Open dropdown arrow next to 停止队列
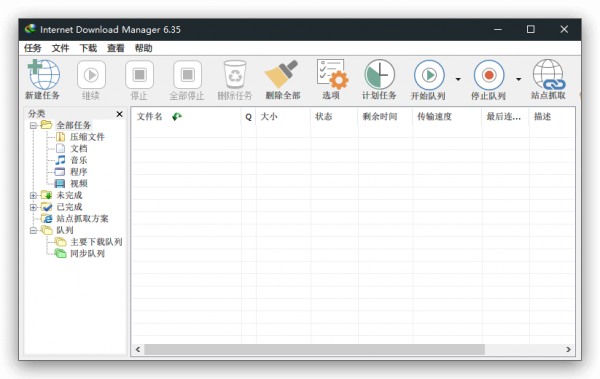This screenshot has width=600, height=379. click(518, 79)
